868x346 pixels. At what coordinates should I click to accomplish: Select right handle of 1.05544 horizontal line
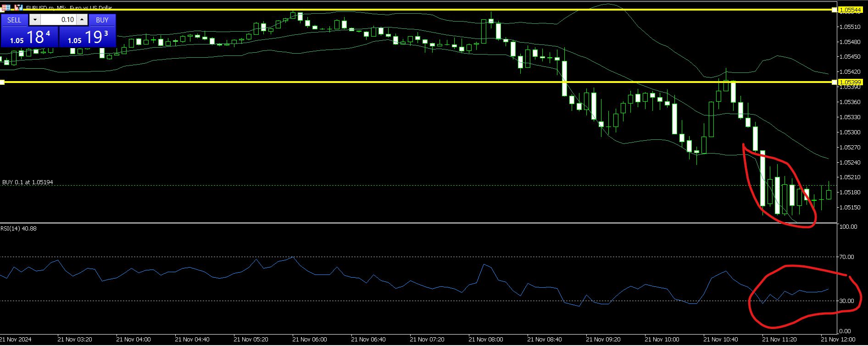tap(834, 10)
